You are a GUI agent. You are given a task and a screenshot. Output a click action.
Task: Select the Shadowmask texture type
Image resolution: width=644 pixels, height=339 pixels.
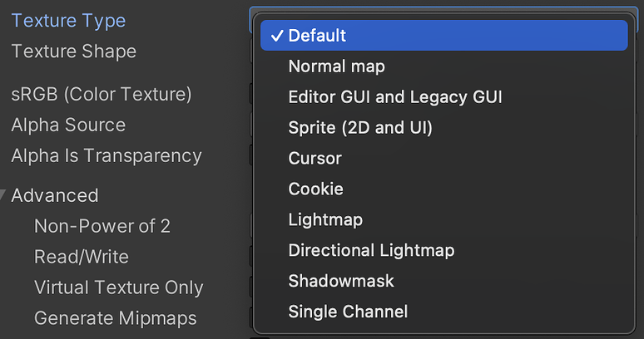341,281
